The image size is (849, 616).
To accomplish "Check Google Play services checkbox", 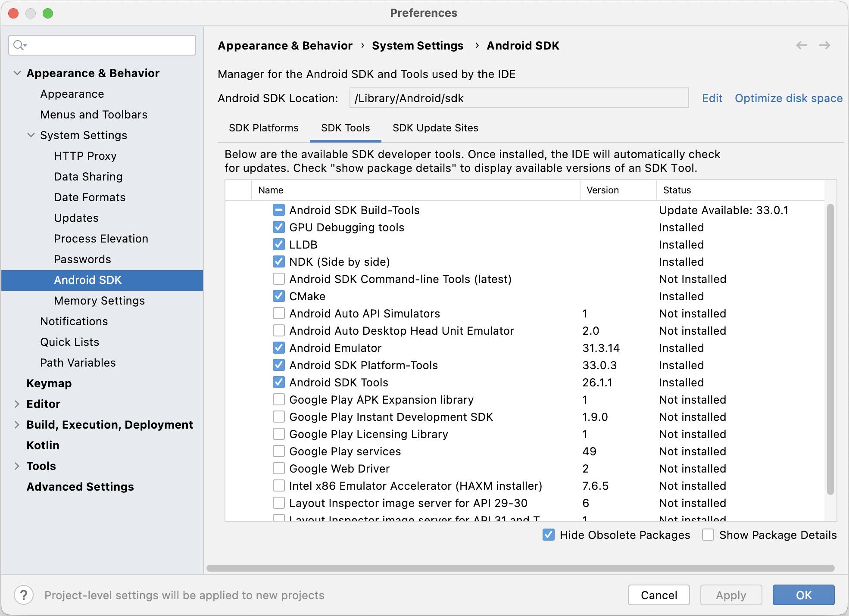I will tap(279, 451).
